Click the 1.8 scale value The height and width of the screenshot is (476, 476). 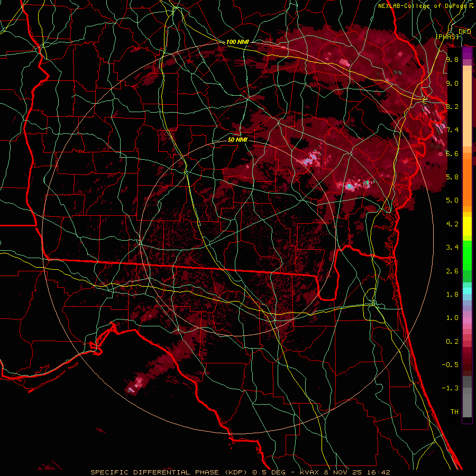click(x=452, y=295)
